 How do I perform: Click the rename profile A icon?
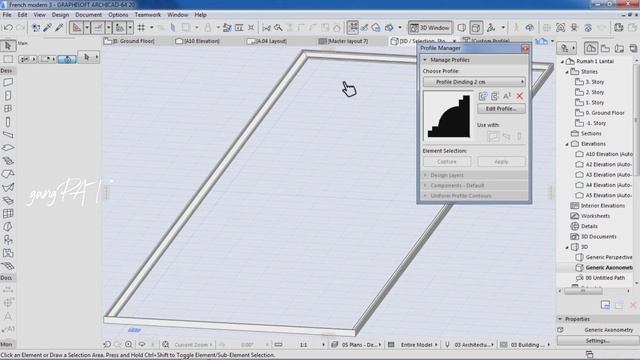(x=507, y=96)
